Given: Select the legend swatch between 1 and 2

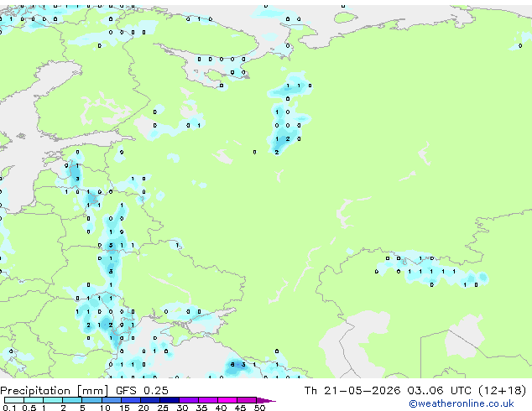Looking at the screenshot, I should 53,400.
